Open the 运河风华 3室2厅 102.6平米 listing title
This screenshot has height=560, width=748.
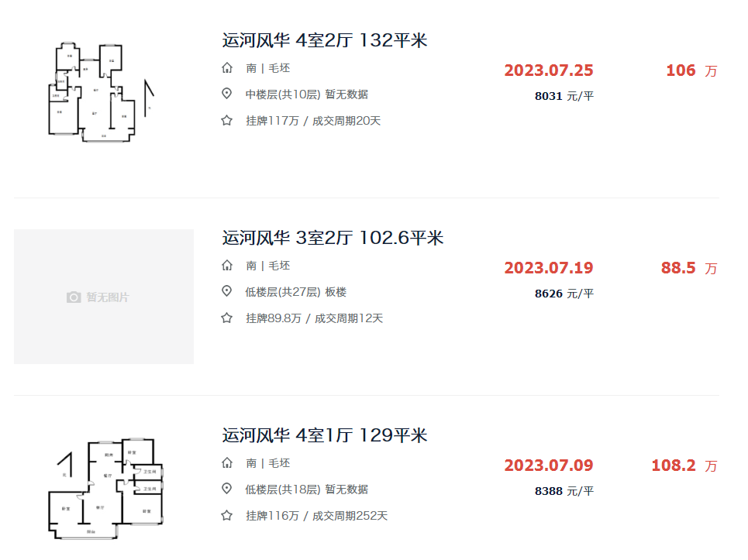333,239
